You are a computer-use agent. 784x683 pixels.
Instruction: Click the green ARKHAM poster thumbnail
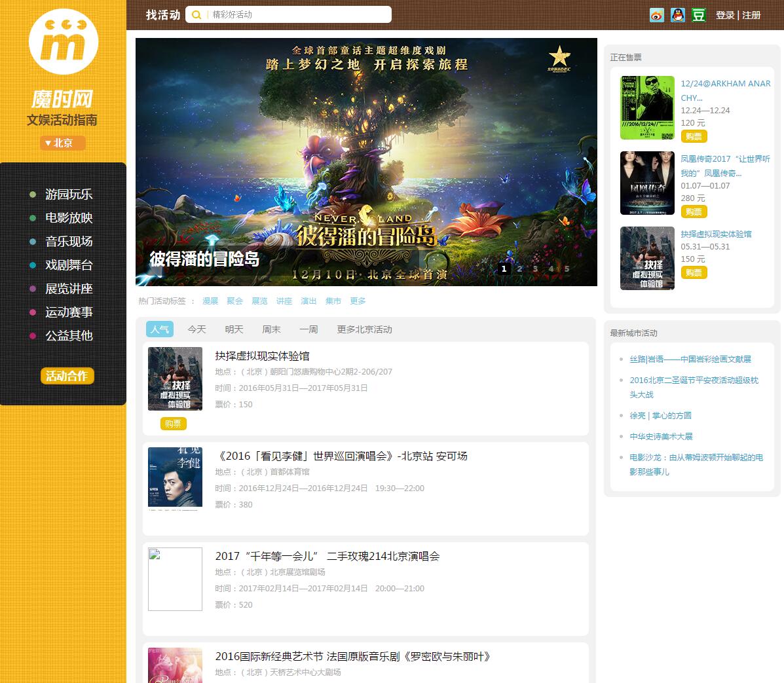pyautogui.click(x=647, y=107)
